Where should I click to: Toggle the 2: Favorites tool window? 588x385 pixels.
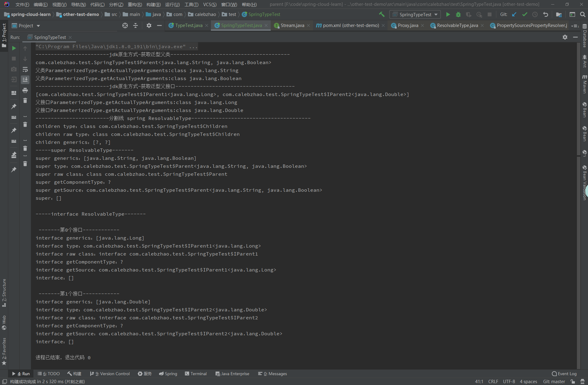click(x=4, y=352)
